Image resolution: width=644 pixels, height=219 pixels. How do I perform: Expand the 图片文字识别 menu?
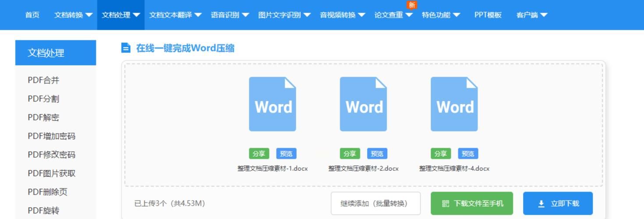point(284,15)
